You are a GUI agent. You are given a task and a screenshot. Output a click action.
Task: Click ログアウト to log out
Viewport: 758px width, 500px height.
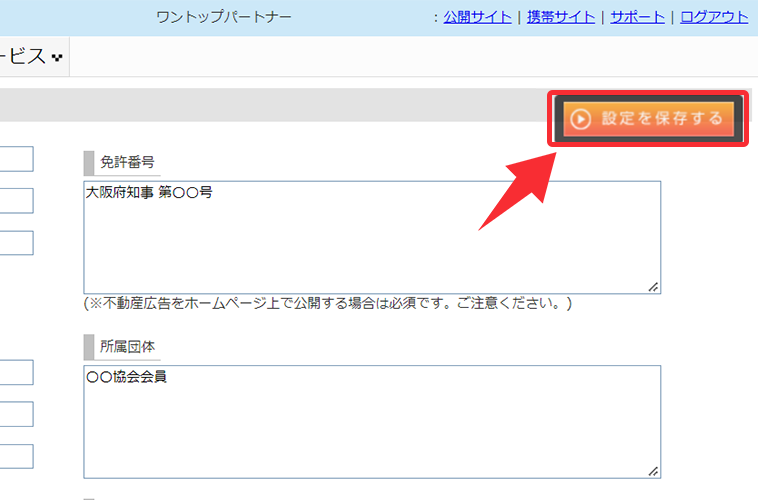click(714, 17)
